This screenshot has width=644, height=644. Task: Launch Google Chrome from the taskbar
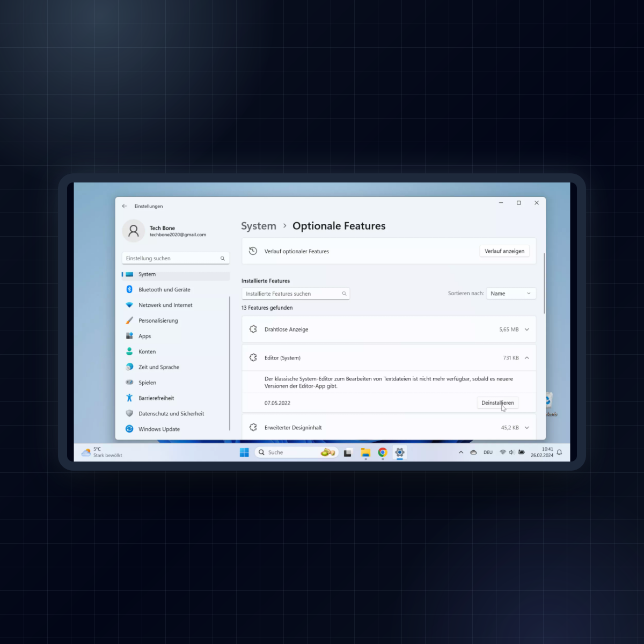point(383,452)
